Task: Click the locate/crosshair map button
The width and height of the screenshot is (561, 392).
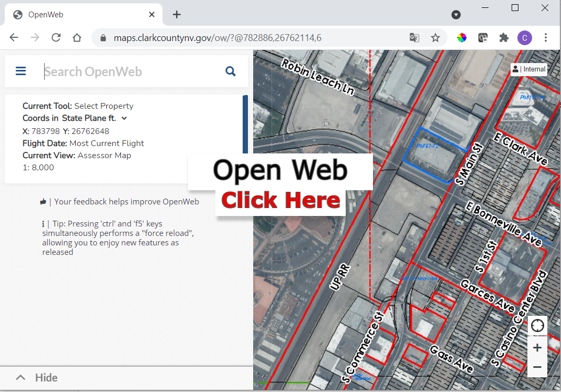Action: (x=537, y=326)
